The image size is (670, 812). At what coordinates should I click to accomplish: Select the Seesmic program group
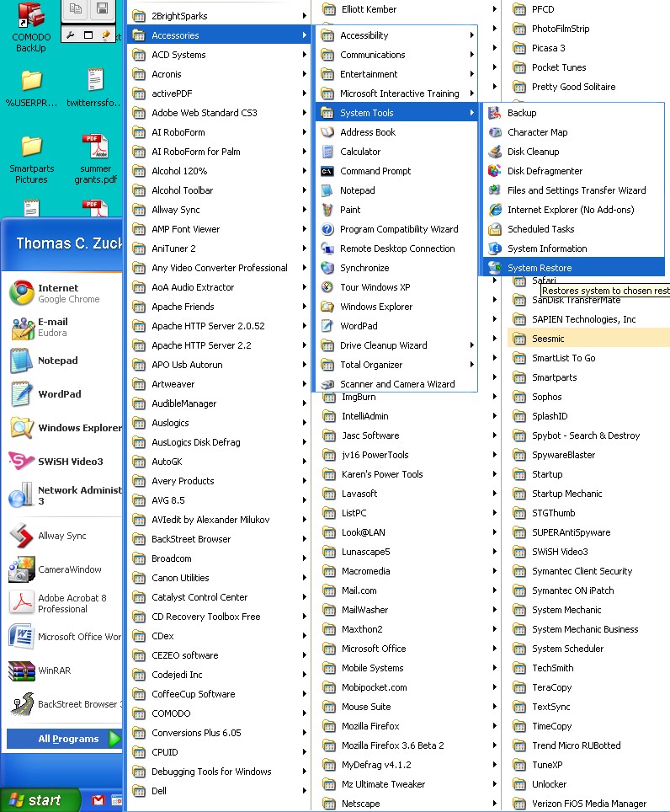point(588,339)
